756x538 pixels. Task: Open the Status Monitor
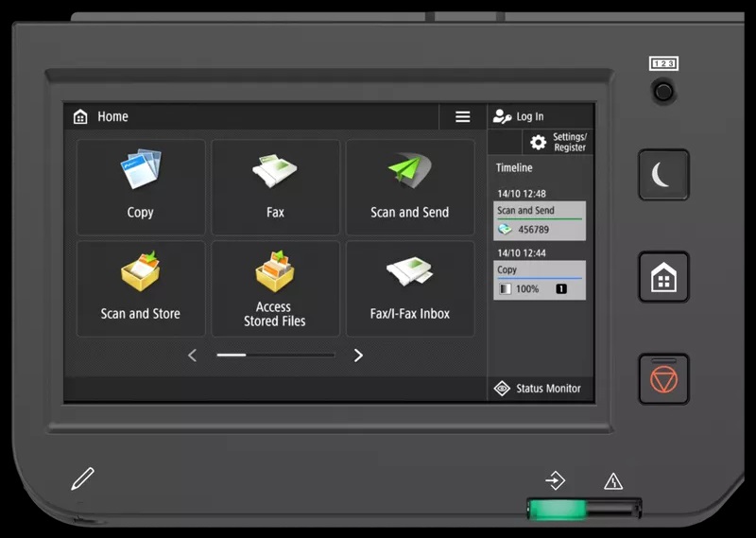pos(540,389)
